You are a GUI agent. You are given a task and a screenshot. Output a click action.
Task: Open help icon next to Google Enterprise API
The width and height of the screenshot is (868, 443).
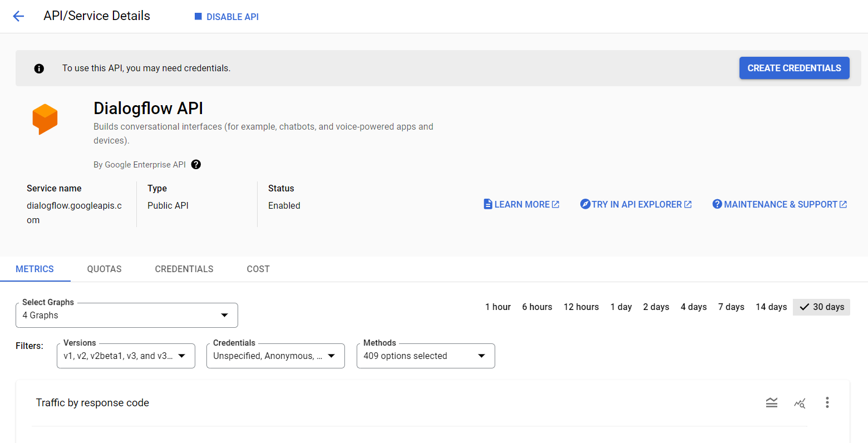pyautogui.click(x=196, y=164)
